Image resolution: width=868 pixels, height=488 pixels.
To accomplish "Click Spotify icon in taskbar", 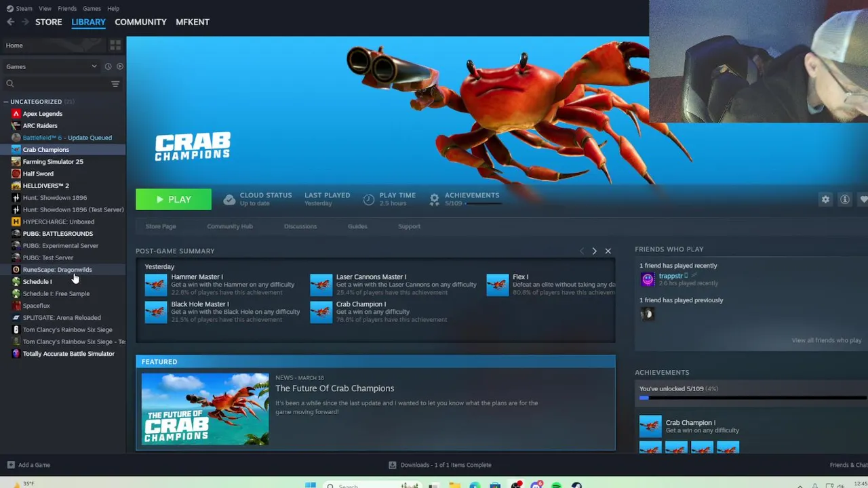I will coord(556,485).
